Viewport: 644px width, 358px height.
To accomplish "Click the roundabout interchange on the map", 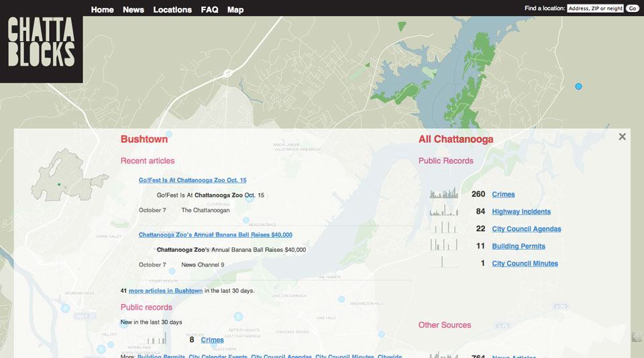I will point(227,74).
